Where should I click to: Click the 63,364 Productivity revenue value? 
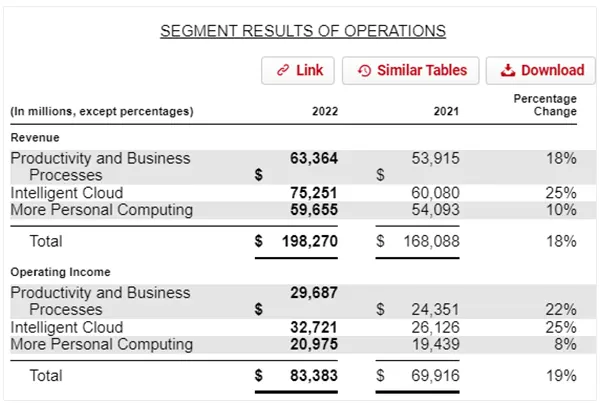[314, 158]
